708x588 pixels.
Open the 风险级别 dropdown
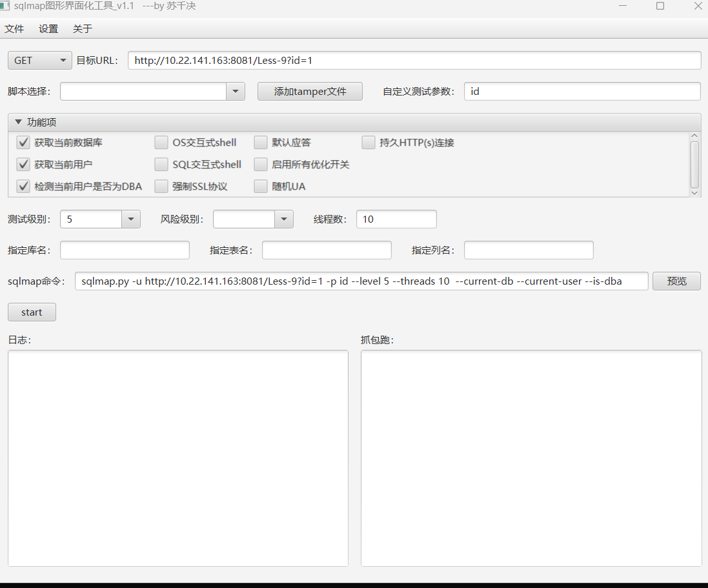(x=284, y=219)
